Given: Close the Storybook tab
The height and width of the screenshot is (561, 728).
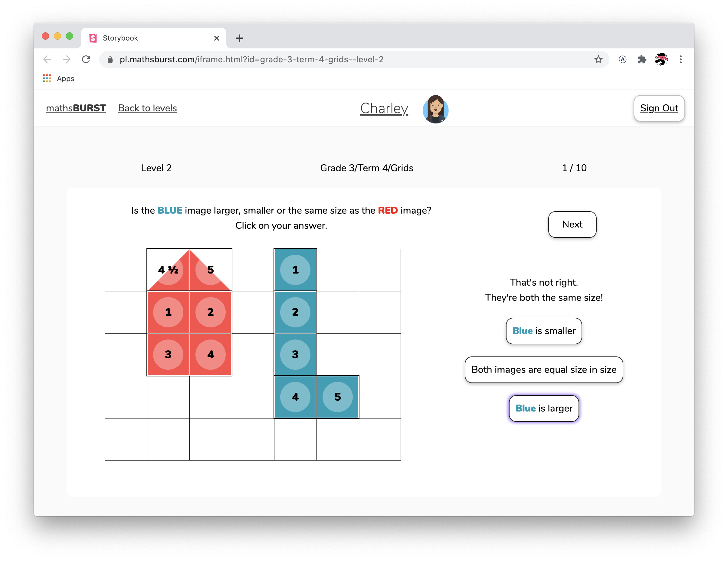Looking at the screenshot, I should (x=217, y=38).
